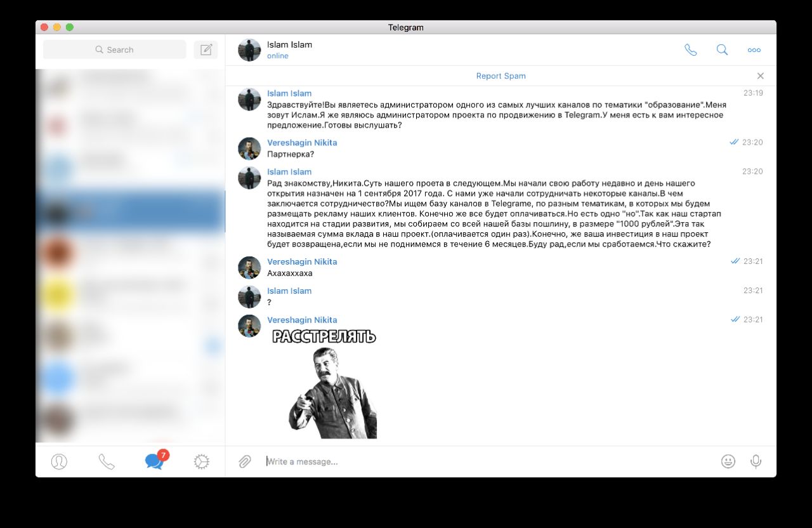Click Vereshagin Nikita name above Партнерка message

(x=302, y=143)
